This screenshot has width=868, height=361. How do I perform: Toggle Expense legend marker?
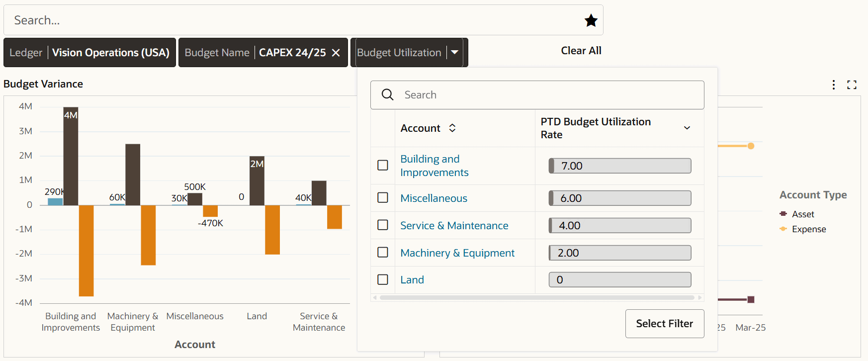coord(783,229)
